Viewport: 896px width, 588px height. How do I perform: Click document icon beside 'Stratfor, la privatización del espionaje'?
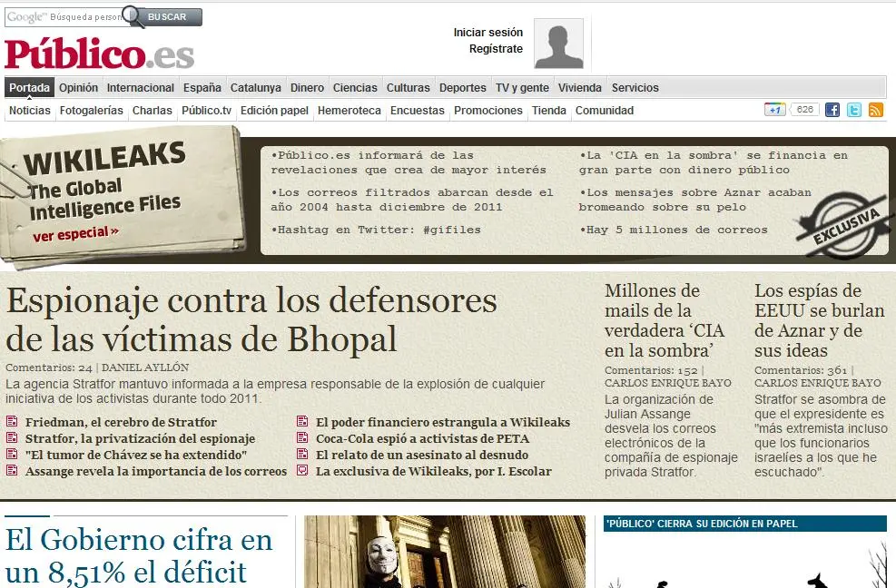(12, 437)
